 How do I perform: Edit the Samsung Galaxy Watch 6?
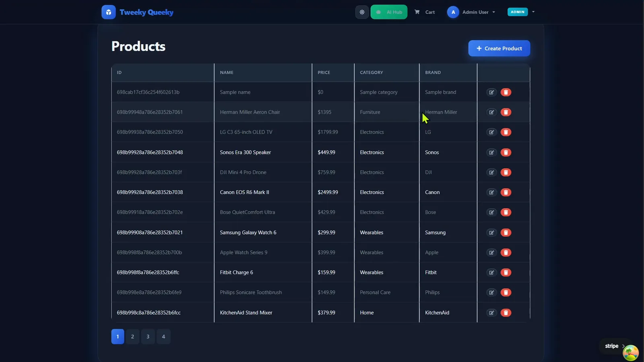491,232
